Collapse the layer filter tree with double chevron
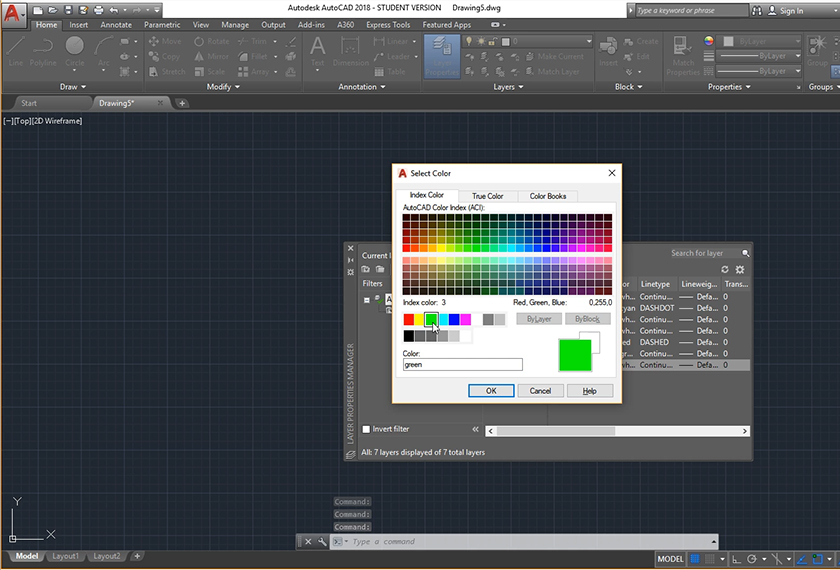840x570 pixels. [476, 429]
